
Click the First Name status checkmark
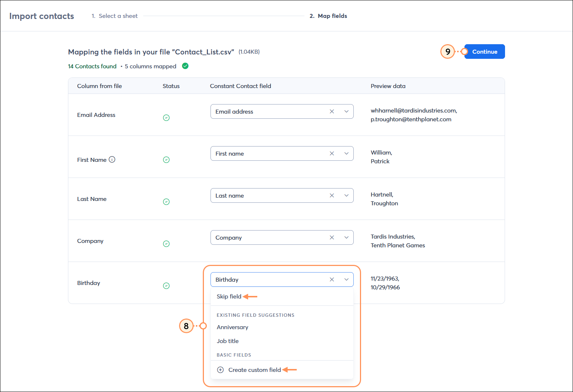[x=166, y=160]
